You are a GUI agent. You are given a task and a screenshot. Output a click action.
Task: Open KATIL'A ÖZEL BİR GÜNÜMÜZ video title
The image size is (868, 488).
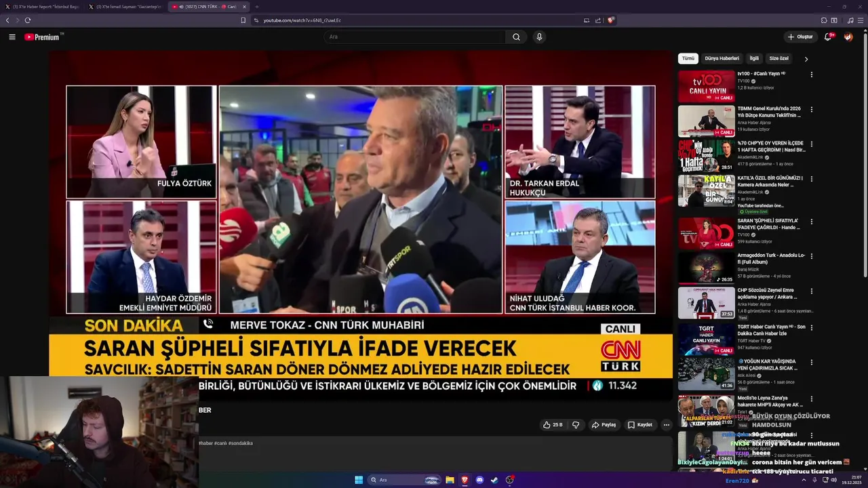point(770,181)
